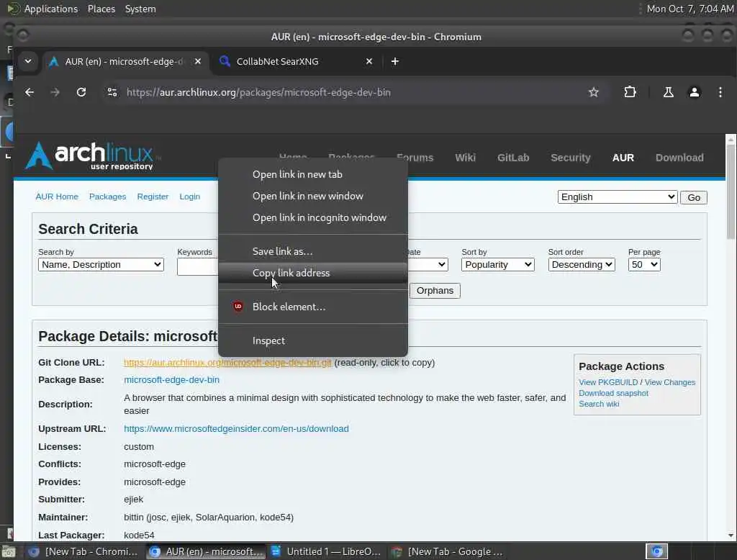Click the browser forward arrow
This screenshot has height=560, width=737.
point(55,92)
